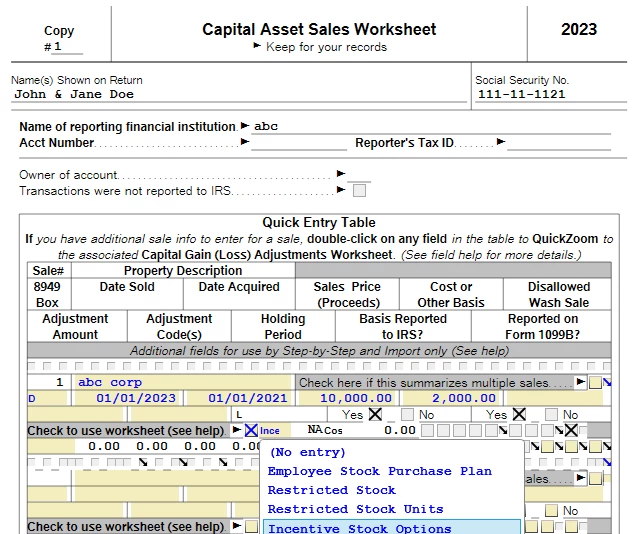637x534 pixels.
Task: Click the Sales Price field 10,000.00
Action: pos(348,398)
